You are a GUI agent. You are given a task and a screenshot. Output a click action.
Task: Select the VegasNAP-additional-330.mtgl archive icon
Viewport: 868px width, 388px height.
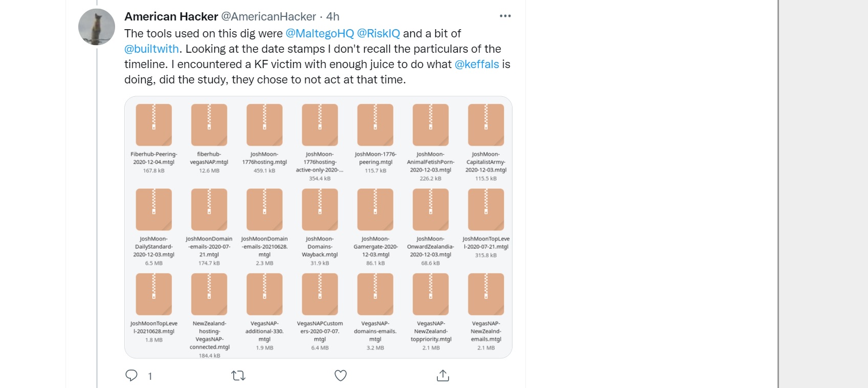click(264, 294)
